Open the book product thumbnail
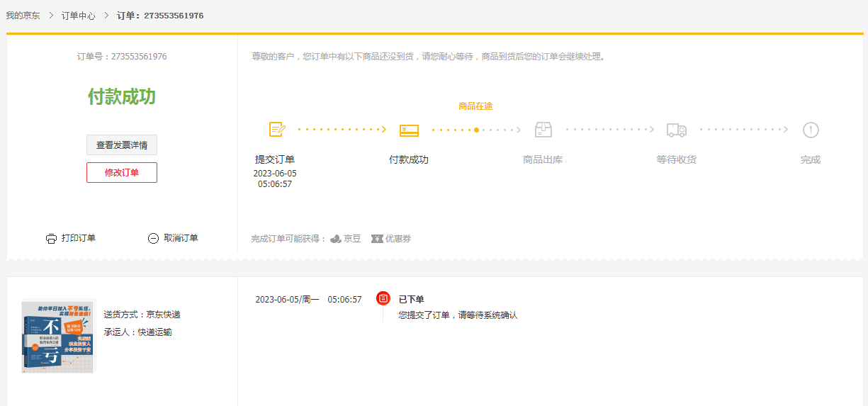The width and height of the screenshot is (868, 406). pyautogui.click(x=58, y=336)
